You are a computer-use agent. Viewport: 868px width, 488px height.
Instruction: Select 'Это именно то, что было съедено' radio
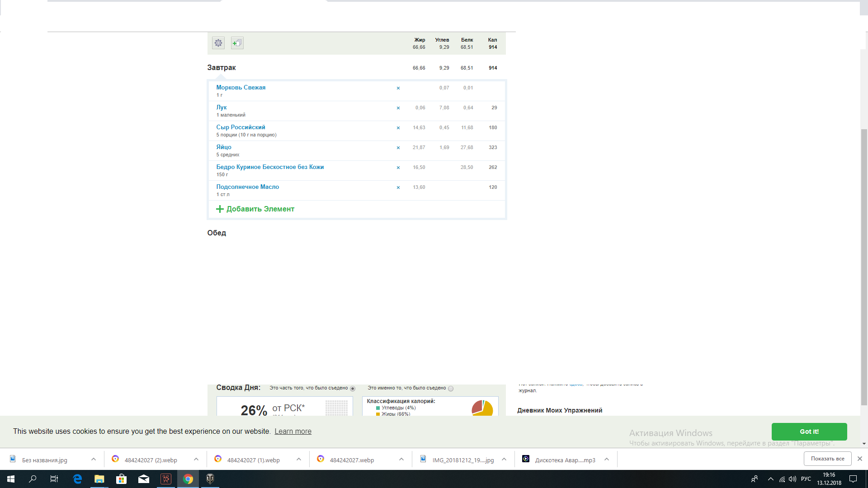tap(451, 389)
